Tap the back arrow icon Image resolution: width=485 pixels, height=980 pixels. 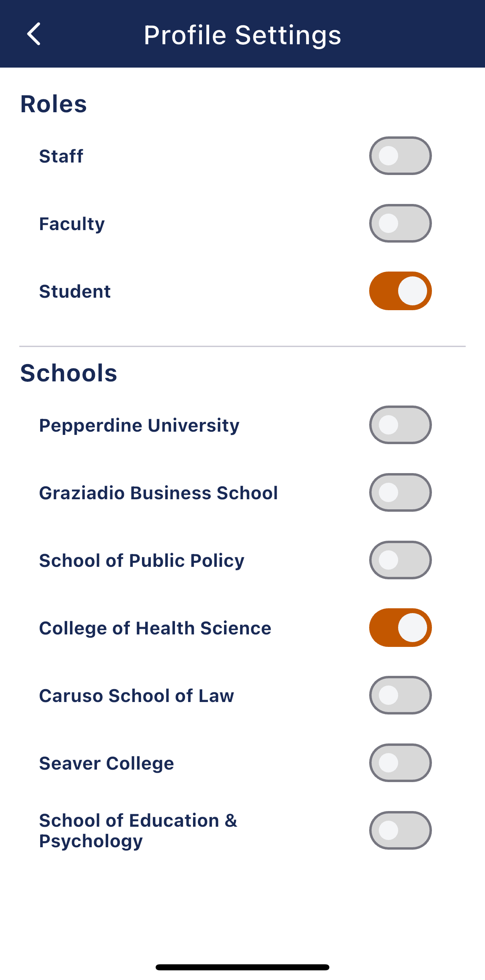34,34
